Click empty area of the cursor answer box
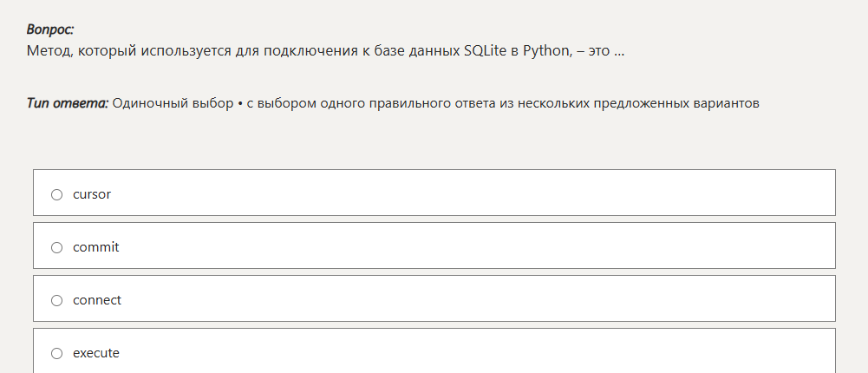This screenshot has height=373, width=868. (x=477, y=194)
